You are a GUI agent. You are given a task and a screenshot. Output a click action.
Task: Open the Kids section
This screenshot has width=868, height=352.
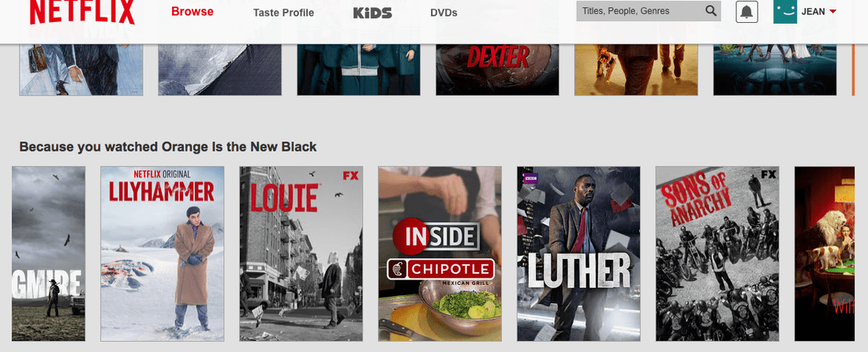372,13
